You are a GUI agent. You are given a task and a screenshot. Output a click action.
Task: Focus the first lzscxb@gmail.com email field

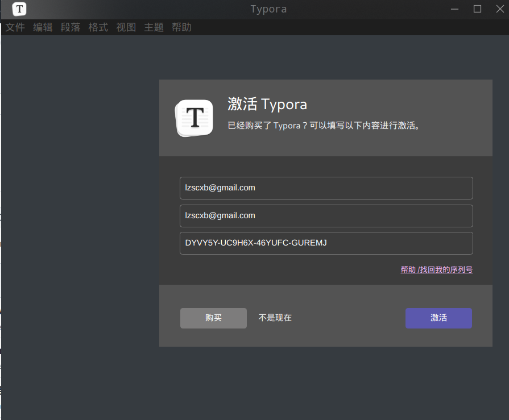pyautogui.click(x=326, y=188)
